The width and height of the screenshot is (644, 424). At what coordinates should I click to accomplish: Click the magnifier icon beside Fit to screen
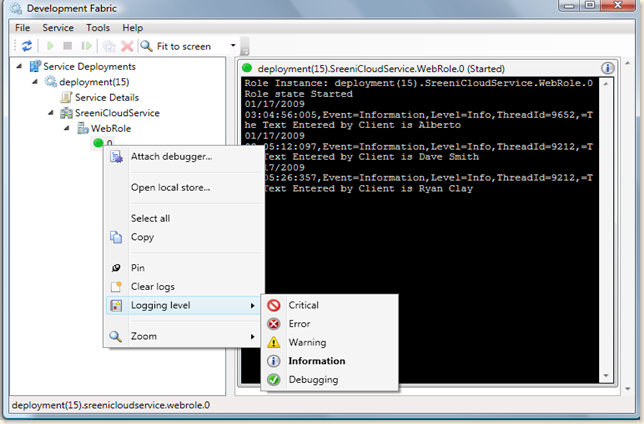(146, 46)
